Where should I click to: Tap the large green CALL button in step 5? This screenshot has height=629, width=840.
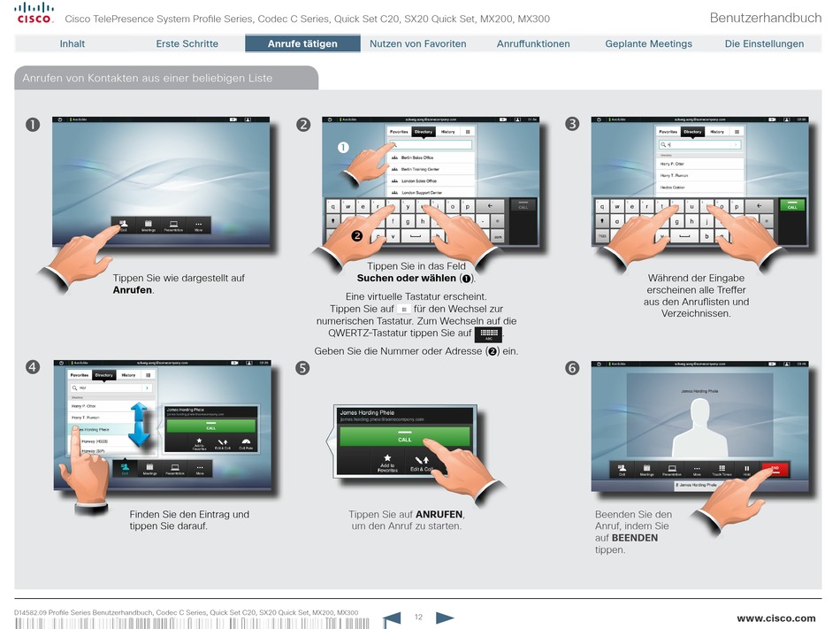tap(404, 436)
